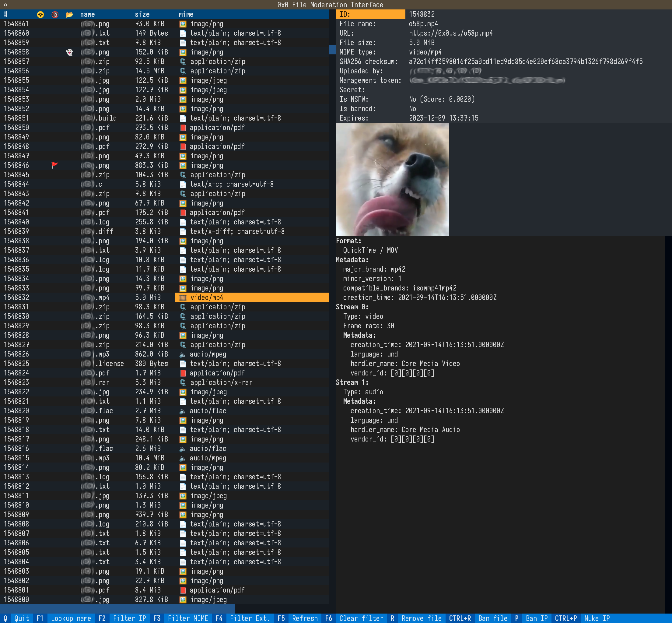The height and width of the screenshot is (623, 672).
Task: Sort list by the mime column header
Action: point(186,15)
